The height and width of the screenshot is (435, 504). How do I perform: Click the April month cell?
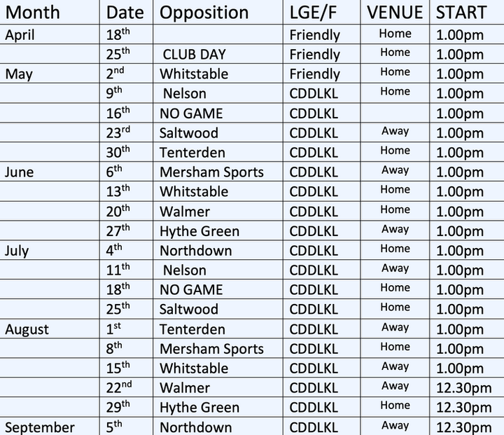point(20,35)
